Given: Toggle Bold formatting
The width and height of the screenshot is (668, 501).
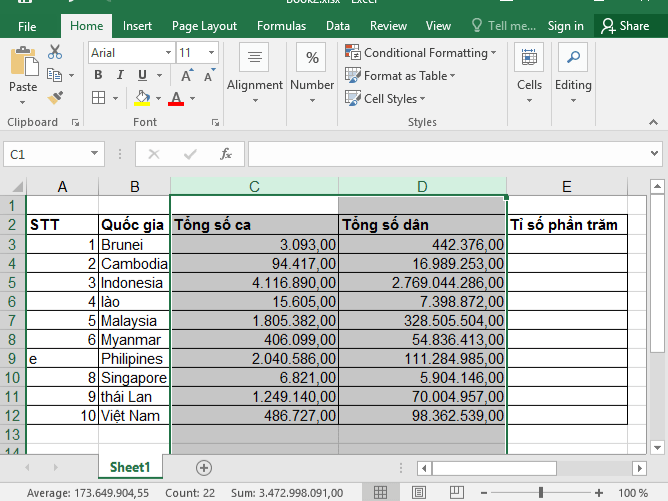Looking at the screenshot, I should pyautogui.click(x=98, y=75).
